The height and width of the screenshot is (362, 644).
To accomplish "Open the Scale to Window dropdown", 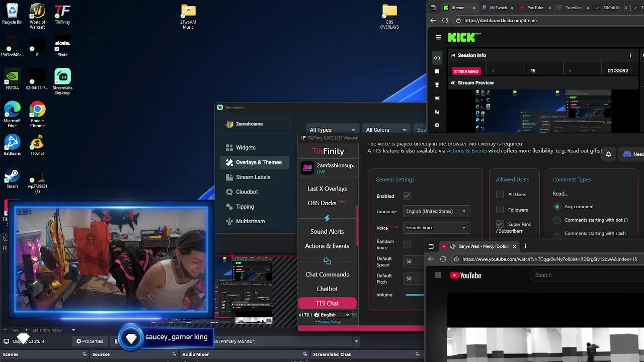I will [x=54, y=330].
